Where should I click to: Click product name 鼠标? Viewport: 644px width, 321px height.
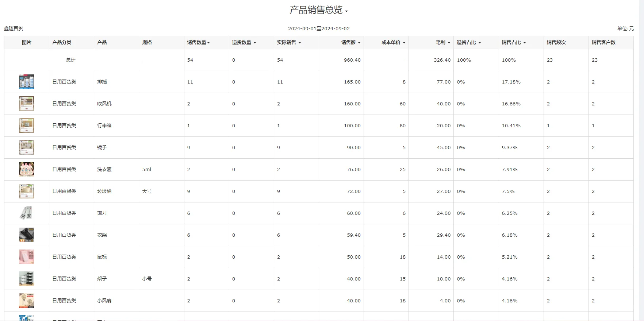tap(102, 257)
